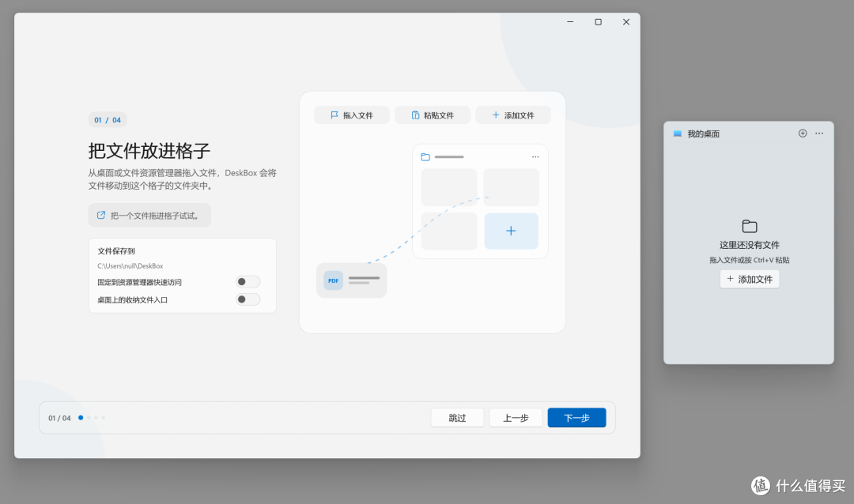The image size is (854, 504).
Task: Open the ellipsis menu in illustrated grid card
Action: click(x=535, y=156)
